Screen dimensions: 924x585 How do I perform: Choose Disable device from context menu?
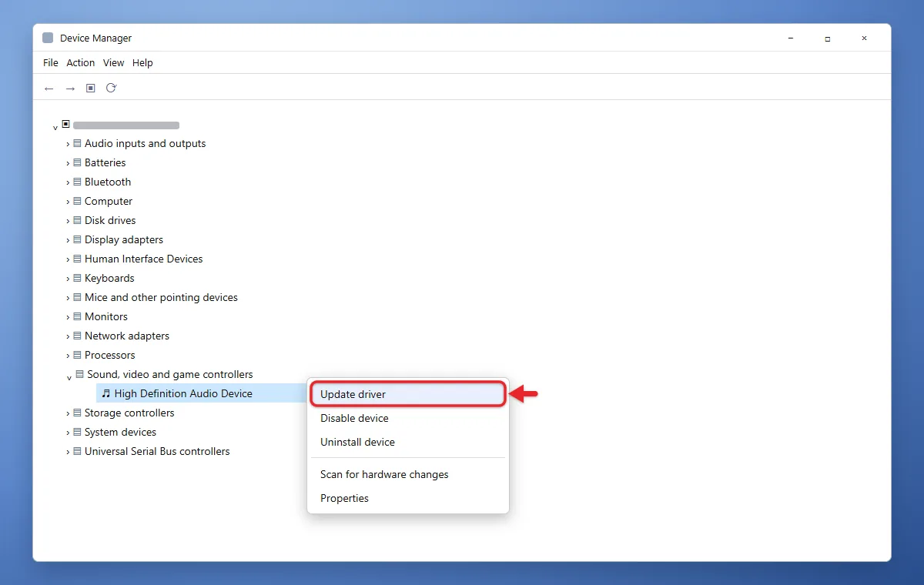tap(408, 418)
